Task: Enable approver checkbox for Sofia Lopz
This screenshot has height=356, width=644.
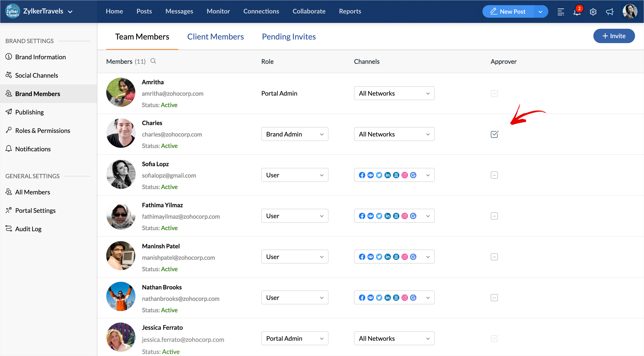Action: pos(494,175)
